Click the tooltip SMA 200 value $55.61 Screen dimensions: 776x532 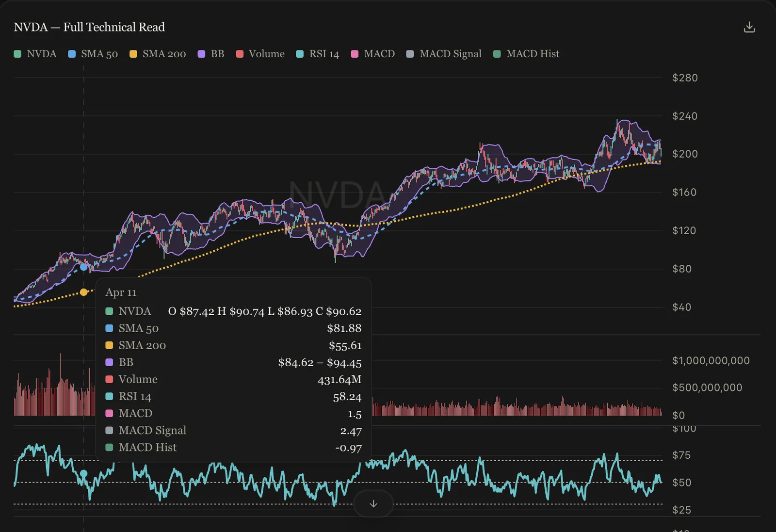coord(345,345)
